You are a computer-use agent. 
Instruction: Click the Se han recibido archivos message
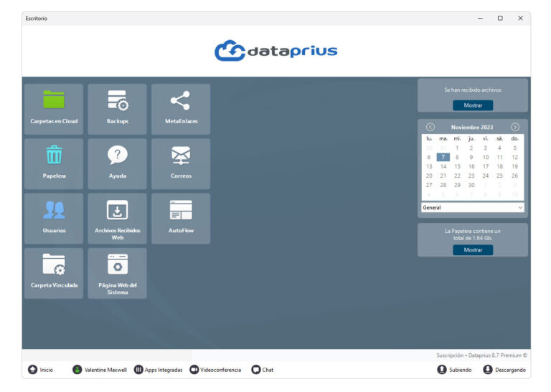(473, 90)
